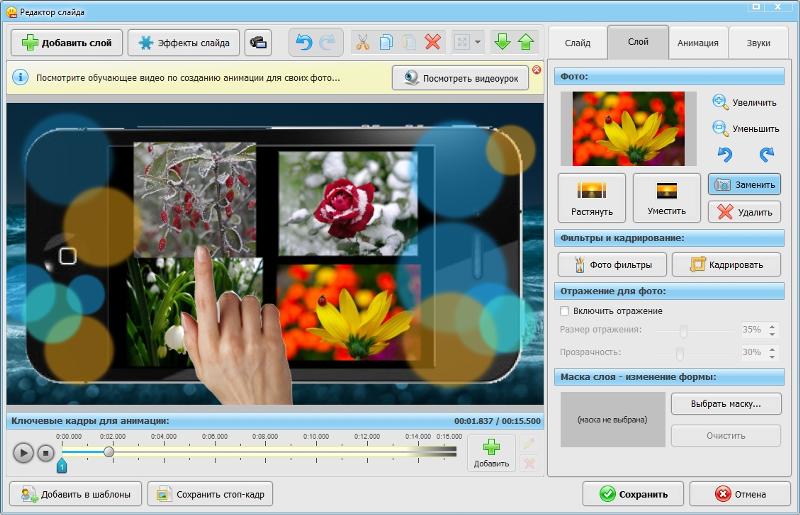The height and width of the screenshot is (515, 800).
Task: Cancel with the Отмена button
Action: coord(740,494)
